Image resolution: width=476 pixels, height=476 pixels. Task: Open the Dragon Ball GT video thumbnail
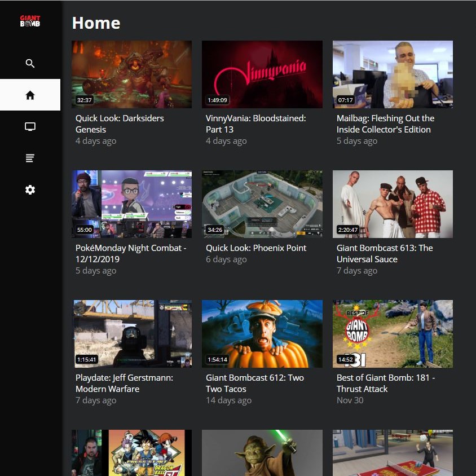point(132,453)
